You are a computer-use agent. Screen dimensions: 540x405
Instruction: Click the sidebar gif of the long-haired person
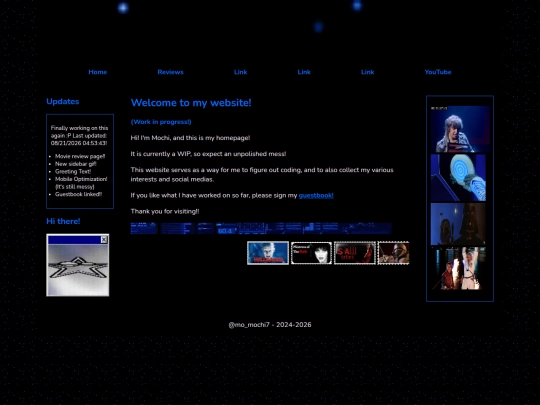tap(460, 129)
